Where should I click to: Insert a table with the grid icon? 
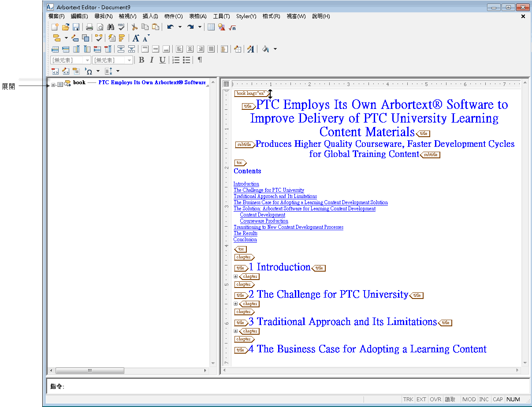(211, 27)
